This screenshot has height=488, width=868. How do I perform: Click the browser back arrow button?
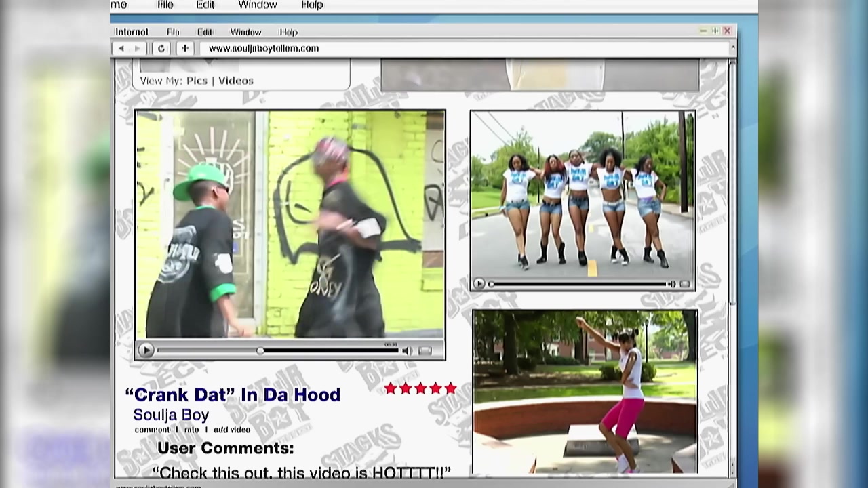coord(121,49)
